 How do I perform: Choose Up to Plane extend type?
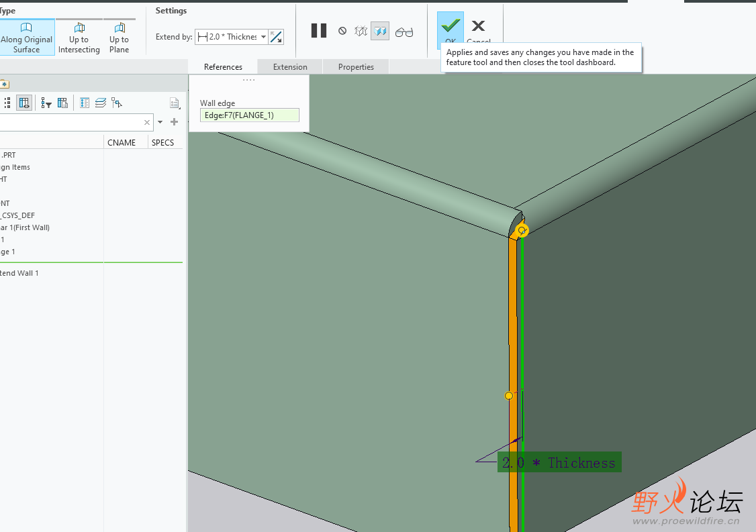[119, 38]
